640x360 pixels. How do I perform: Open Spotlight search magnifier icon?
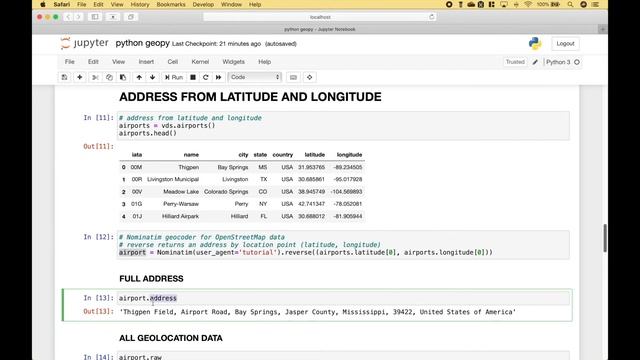tap(570, 4)
